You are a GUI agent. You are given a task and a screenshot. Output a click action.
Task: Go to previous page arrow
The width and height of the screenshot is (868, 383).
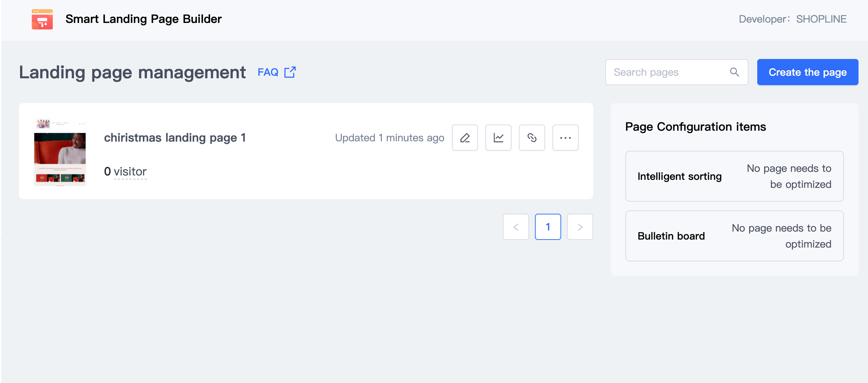pos(516,227)
